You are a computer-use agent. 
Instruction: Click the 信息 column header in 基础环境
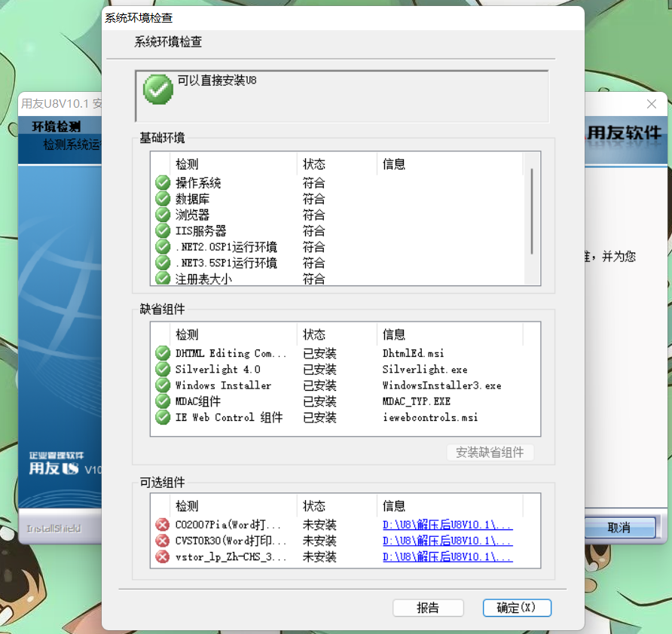[x=450, y=164]
